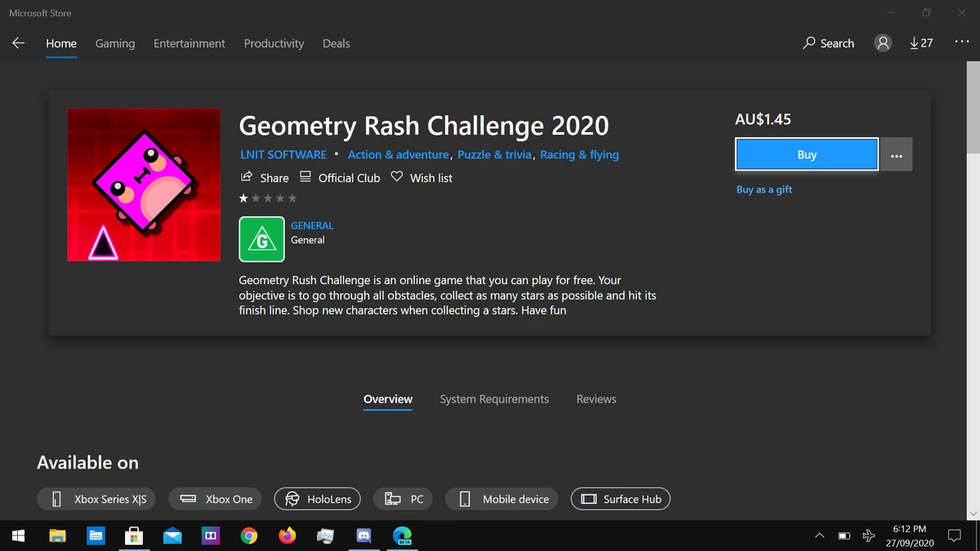Open Search in the Microsoft Store
Viewport: 980px width, 551px height.
[828, 42]
